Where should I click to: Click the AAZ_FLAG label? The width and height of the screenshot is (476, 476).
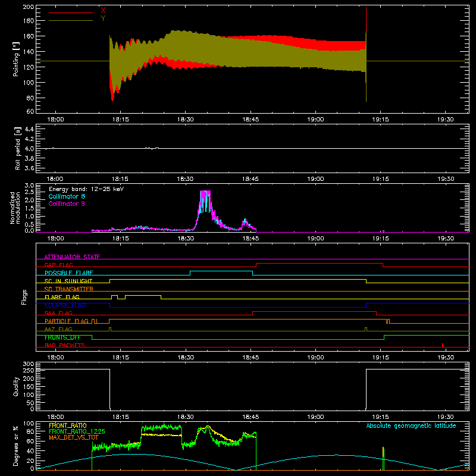(x=58, y=329)
